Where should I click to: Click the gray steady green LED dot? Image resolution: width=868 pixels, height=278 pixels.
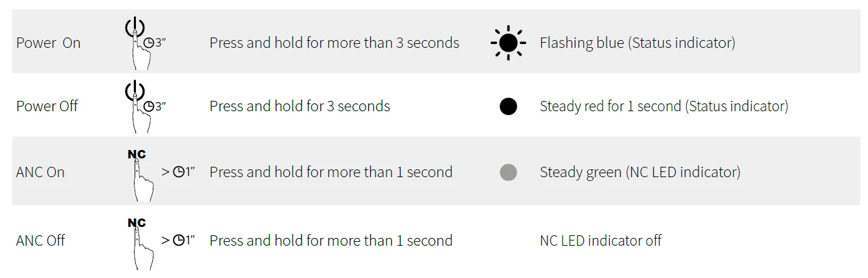pyautogui.click(x=508, y=172)
